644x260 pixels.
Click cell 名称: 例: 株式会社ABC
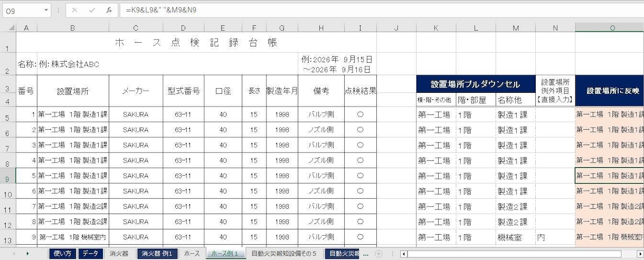[x=59, y=64]
